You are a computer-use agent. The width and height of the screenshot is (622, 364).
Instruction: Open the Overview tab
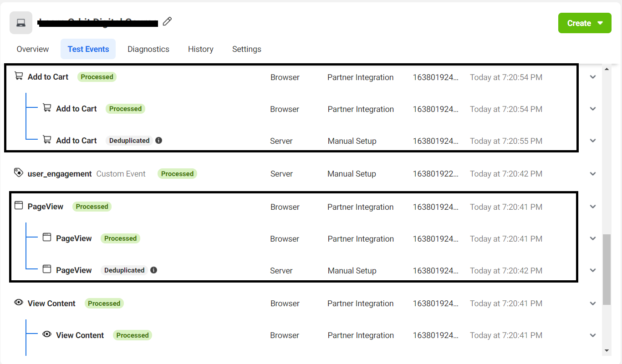click(33, 49)
